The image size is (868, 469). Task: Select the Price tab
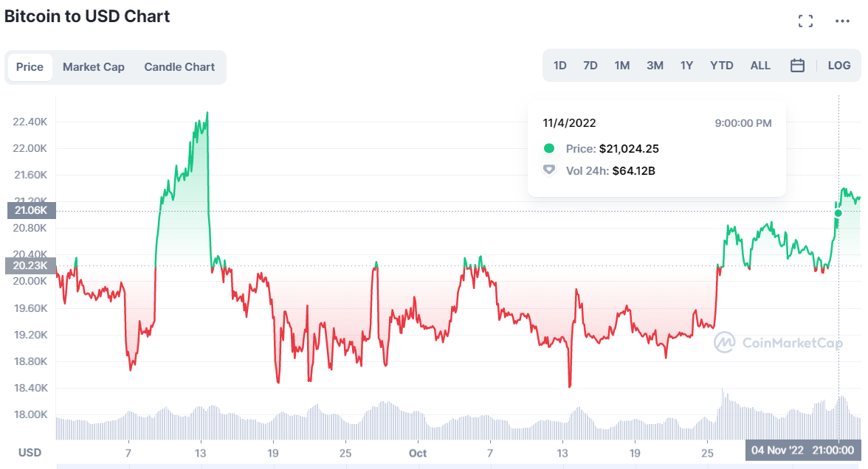pyautogui.click(x=30, y=66)
